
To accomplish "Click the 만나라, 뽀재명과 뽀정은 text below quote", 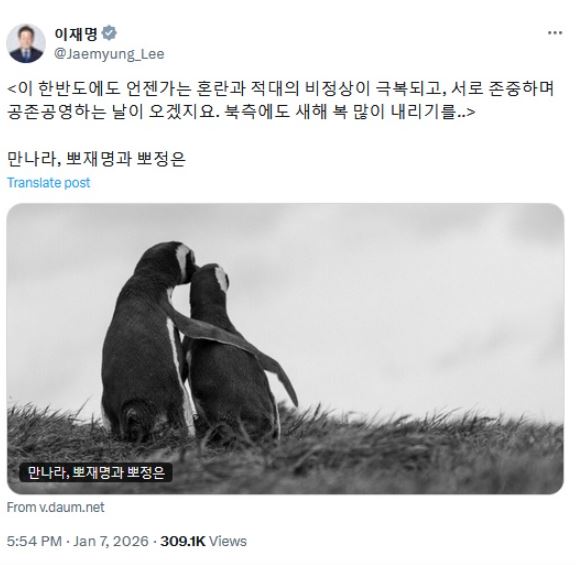I will (x=96, y=158).
